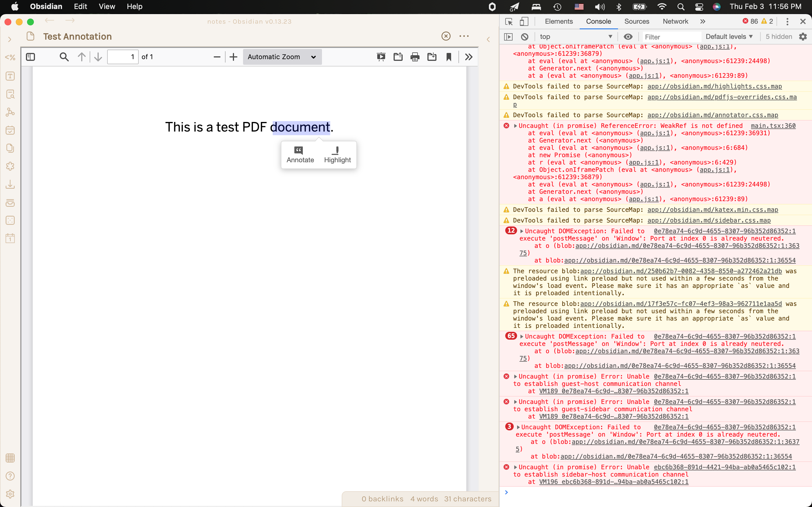Toggle the PDF sidebar panel
The image size is (812, 507).
[x=30, y=57]
